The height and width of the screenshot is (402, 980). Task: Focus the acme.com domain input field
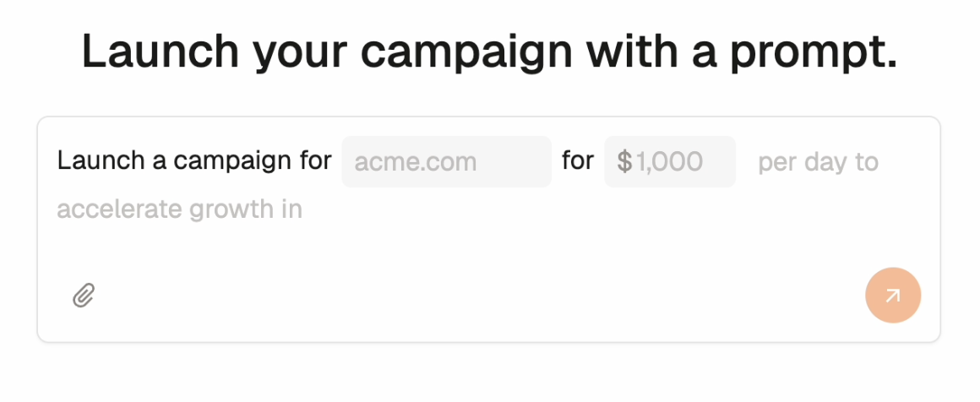click(446, 161)
